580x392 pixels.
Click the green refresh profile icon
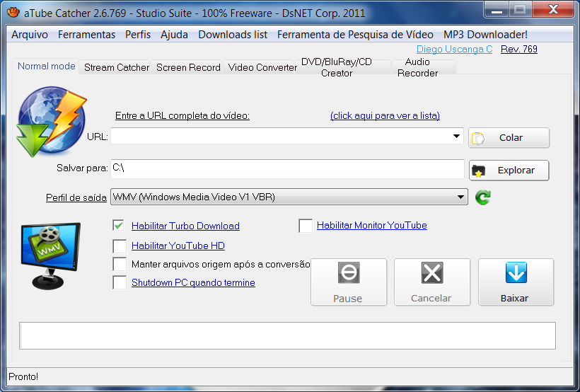click(482, 197)
